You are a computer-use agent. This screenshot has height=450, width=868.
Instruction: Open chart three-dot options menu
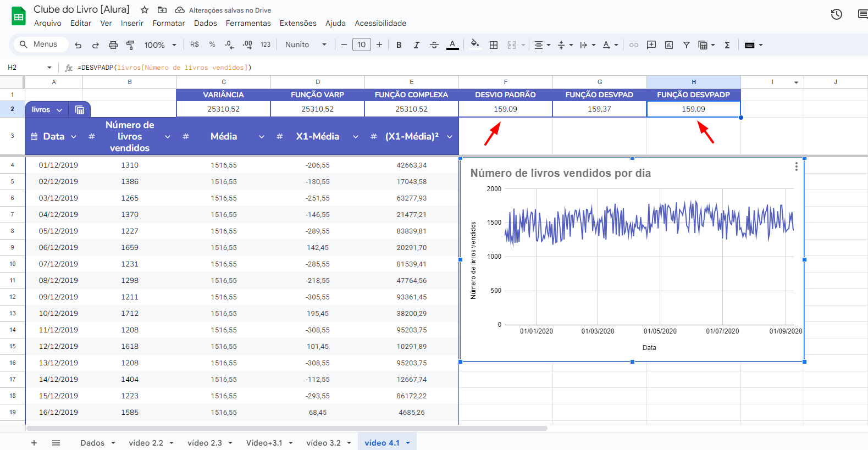tap(796, 166)
